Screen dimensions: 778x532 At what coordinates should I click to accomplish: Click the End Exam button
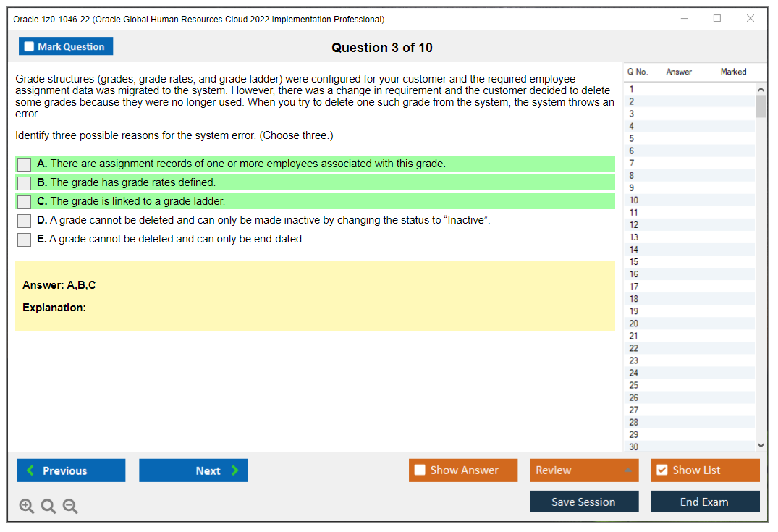705,502
